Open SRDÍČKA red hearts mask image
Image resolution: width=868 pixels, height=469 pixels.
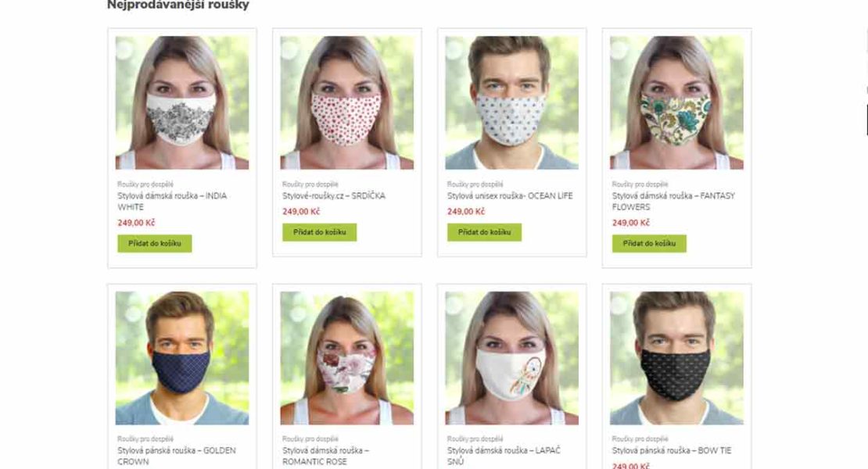pos(347,103)
